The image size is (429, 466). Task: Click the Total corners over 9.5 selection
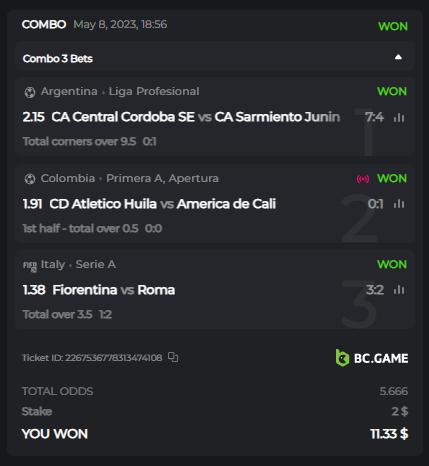click(x=79, y=142)
